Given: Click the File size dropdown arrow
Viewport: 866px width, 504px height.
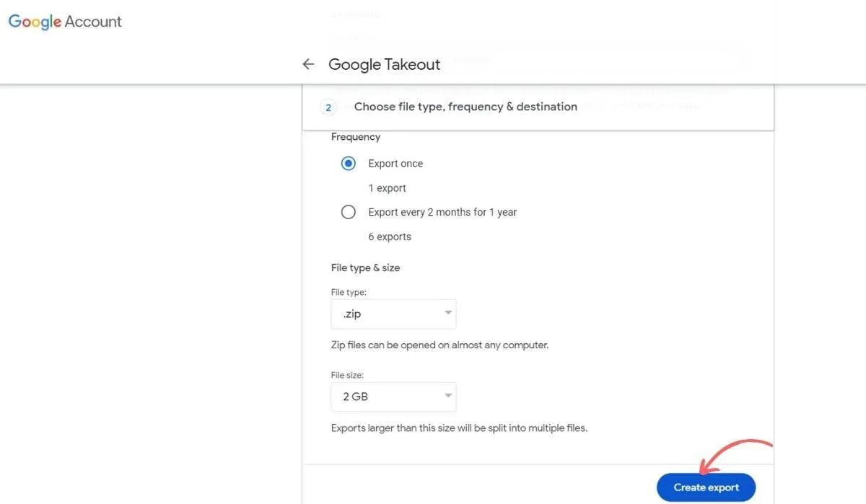Looking at the screenshot, I should tap(447, 397).
